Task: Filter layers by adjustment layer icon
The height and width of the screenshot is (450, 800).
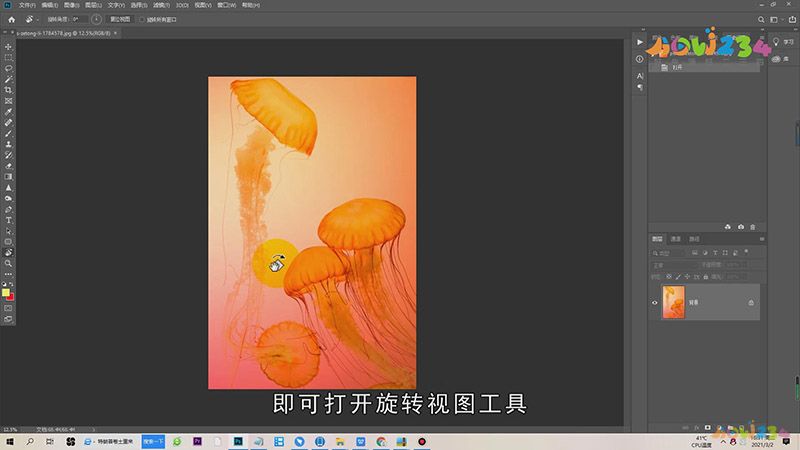Action: pos(705,253)
